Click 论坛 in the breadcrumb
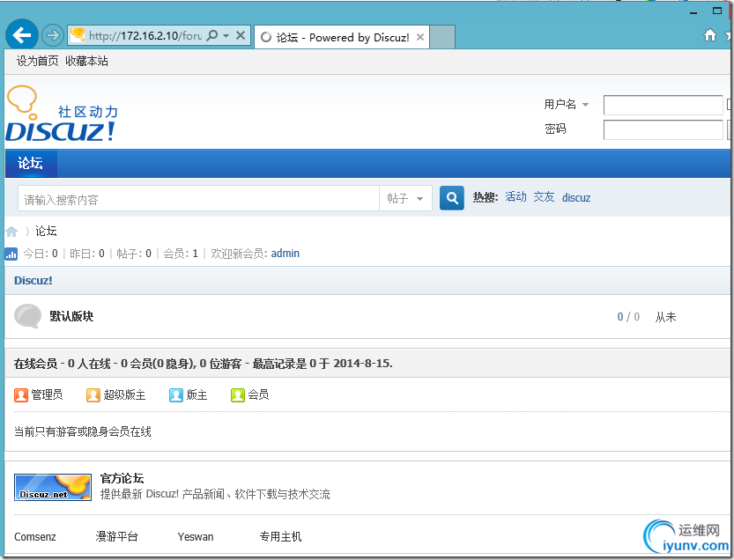 [46, 231]
